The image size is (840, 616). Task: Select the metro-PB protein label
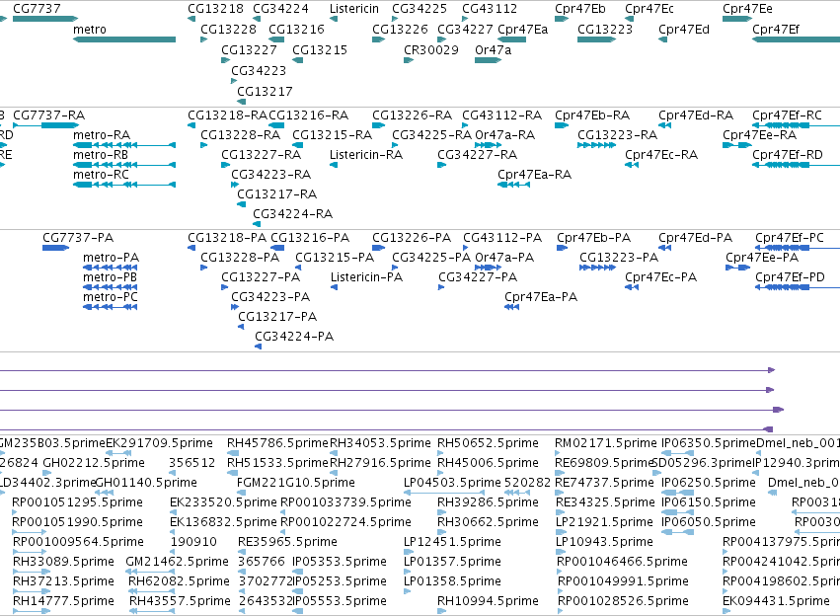tap(110, 277)
